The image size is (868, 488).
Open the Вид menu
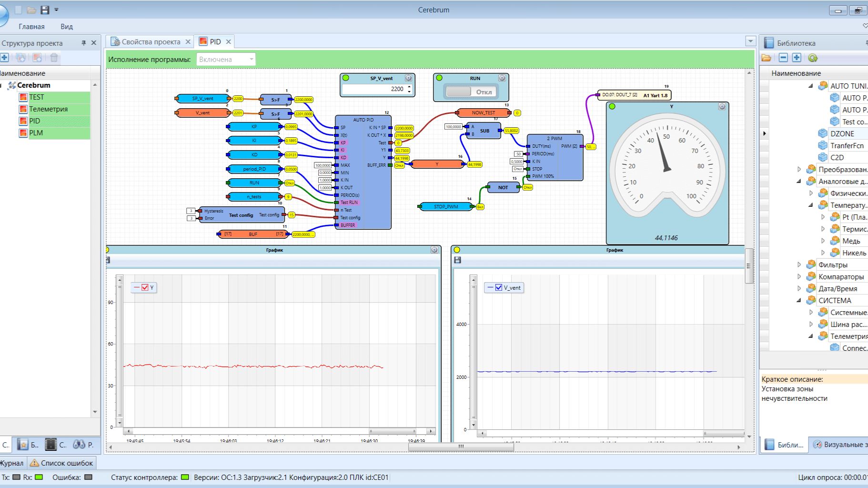[x=67, y=27]
